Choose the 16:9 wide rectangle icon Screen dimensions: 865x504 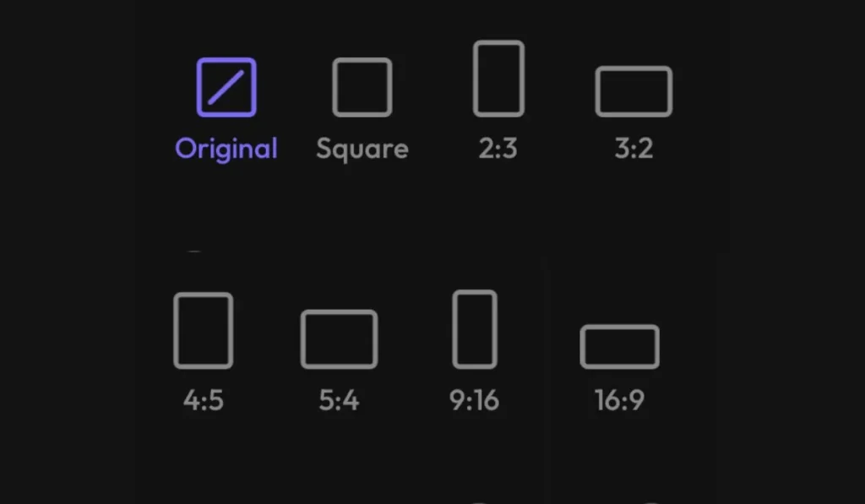pos(619,347)
